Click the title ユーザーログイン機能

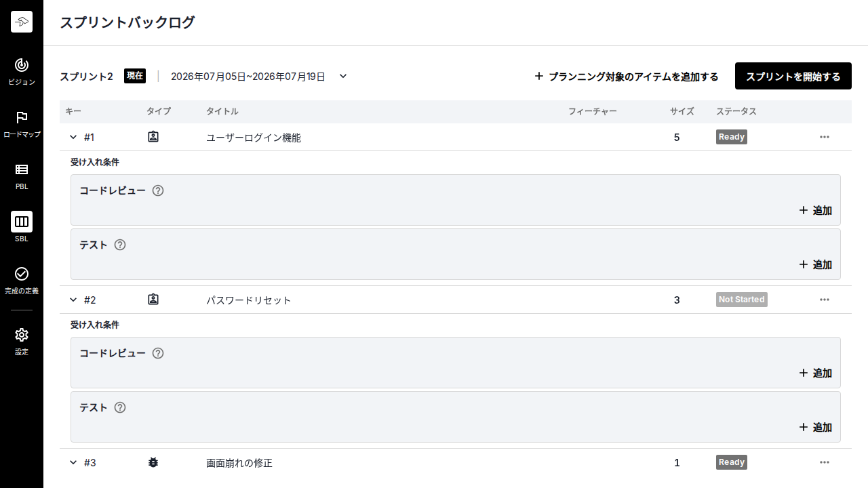(254, 138)
